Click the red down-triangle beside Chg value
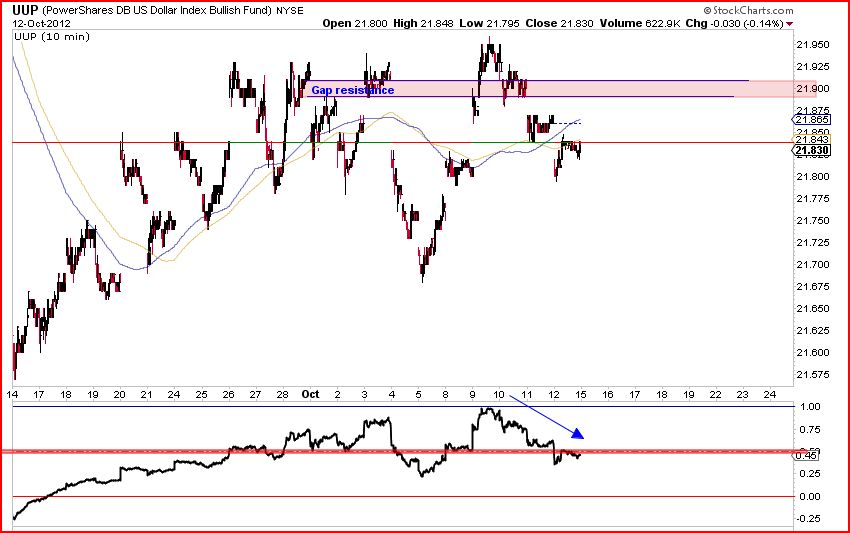Image resolution: width=850 pixels, height=533 pixels. 789,24
